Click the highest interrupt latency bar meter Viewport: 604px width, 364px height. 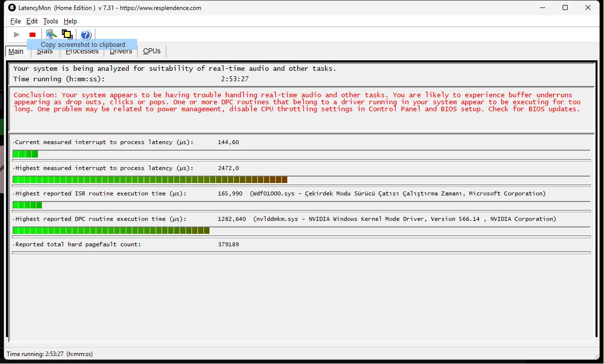point(301,180)
